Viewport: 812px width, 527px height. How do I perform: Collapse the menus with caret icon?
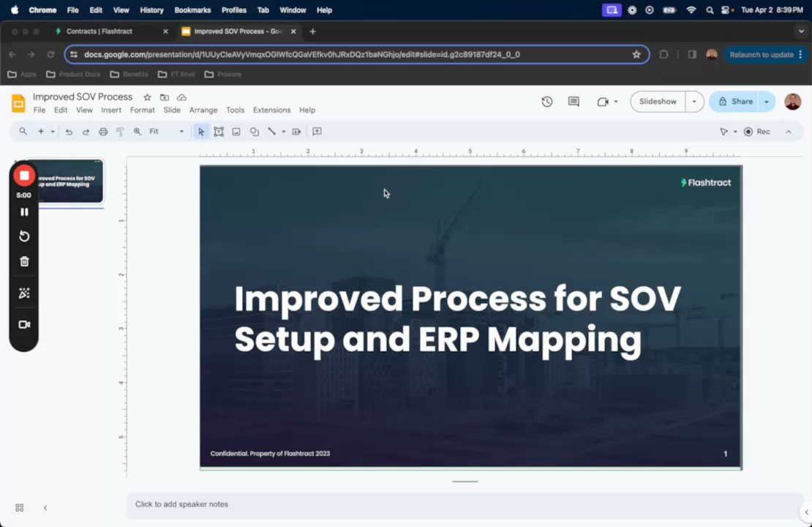[788, 132]
